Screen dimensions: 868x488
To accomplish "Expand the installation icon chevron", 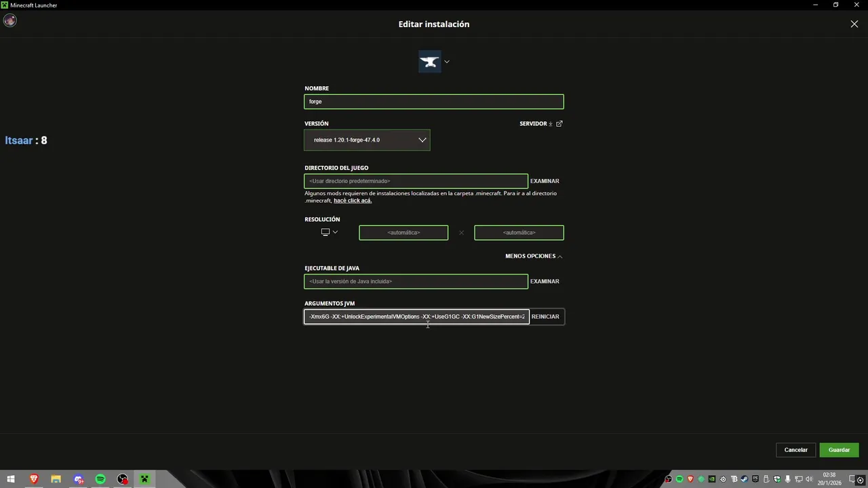I will pos(446,62).
